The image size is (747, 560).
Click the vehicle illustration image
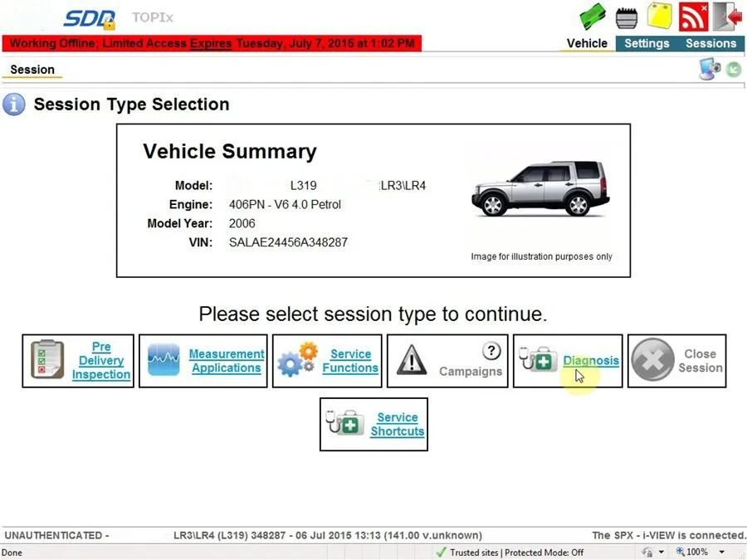tap(540, 188)
